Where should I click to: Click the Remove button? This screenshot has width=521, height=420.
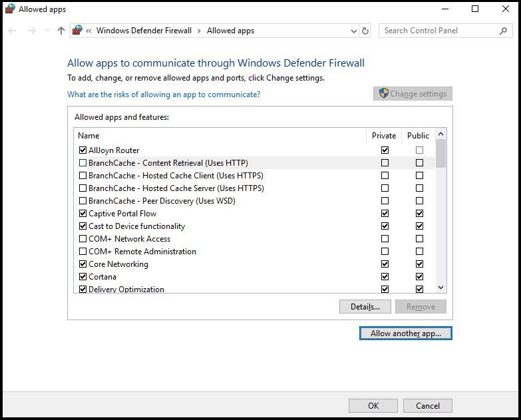tap(421, 306)
